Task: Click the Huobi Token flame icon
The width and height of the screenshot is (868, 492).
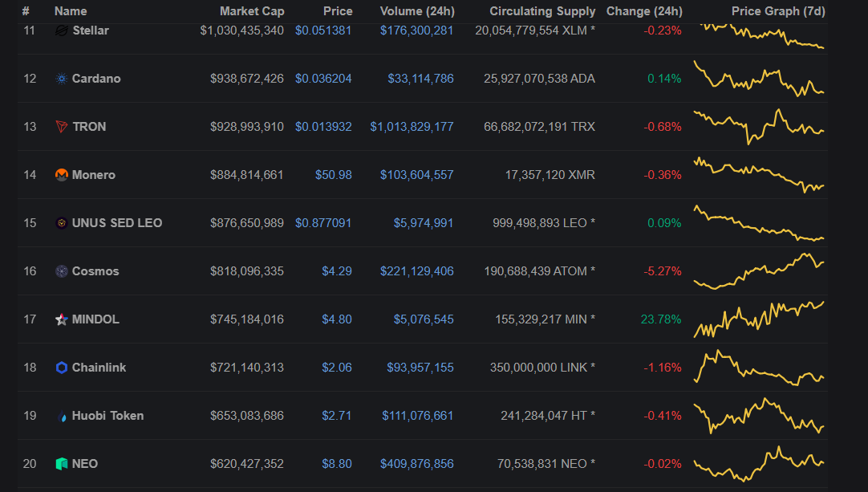Action: point(62,416)
